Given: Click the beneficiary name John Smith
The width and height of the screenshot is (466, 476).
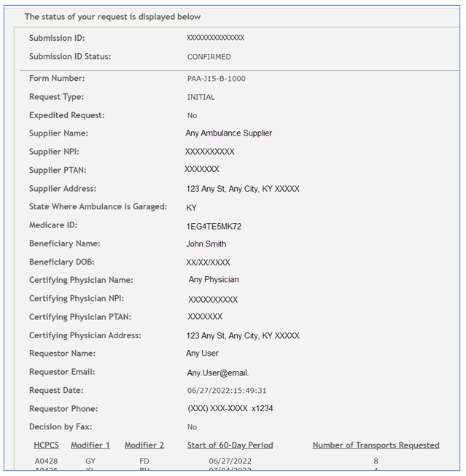Looking at the screenshot, I should [x=206, y=244].
